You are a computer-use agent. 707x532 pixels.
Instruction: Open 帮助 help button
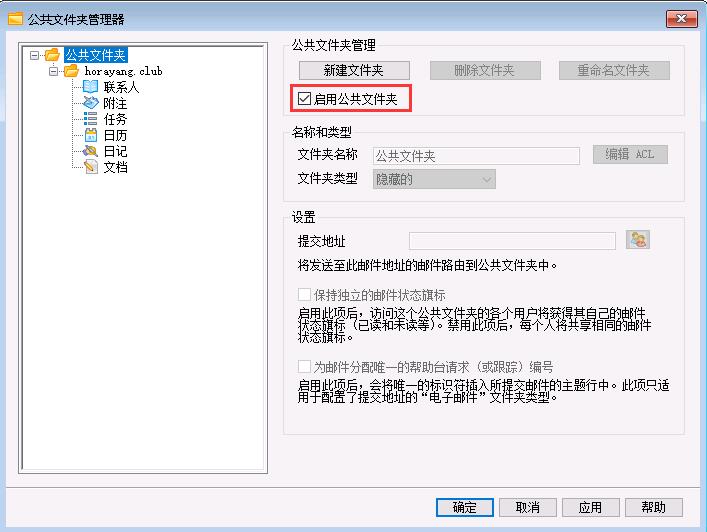[654, 507]
